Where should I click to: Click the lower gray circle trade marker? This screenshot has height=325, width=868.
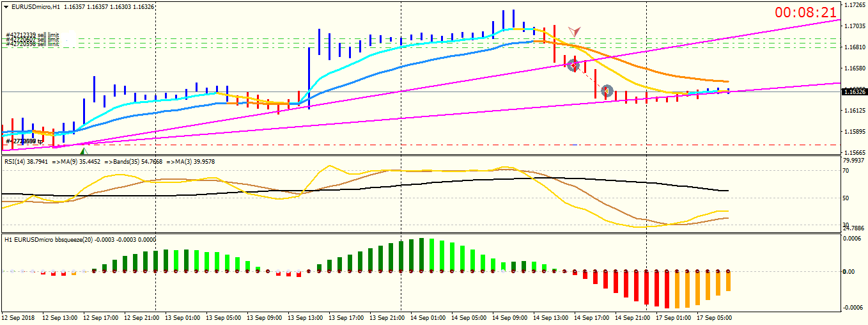pos(607,91)
